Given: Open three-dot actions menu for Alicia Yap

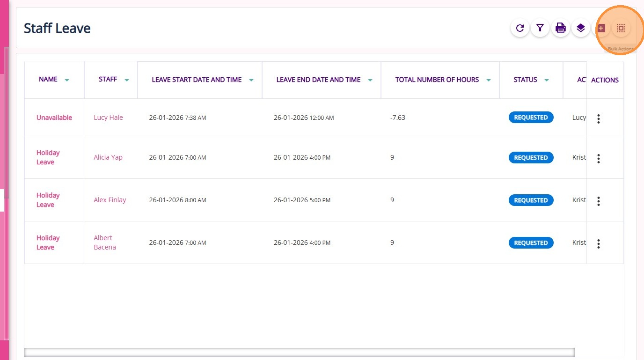Looking at the screenshot, I should coord(599,158).
